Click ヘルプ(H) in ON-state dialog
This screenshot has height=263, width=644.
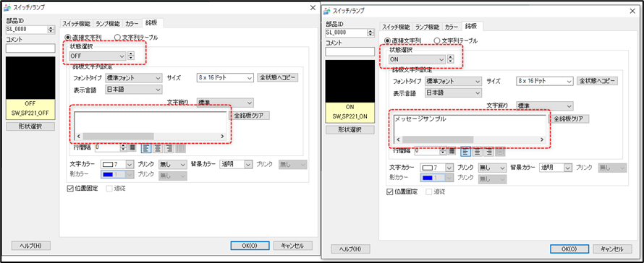pos(351,249)
